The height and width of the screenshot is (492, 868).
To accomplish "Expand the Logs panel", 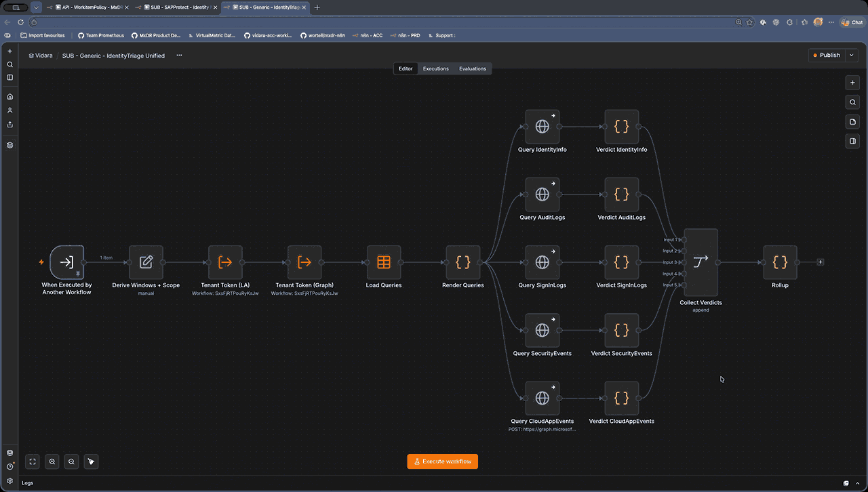I will (x=859, y=483).
